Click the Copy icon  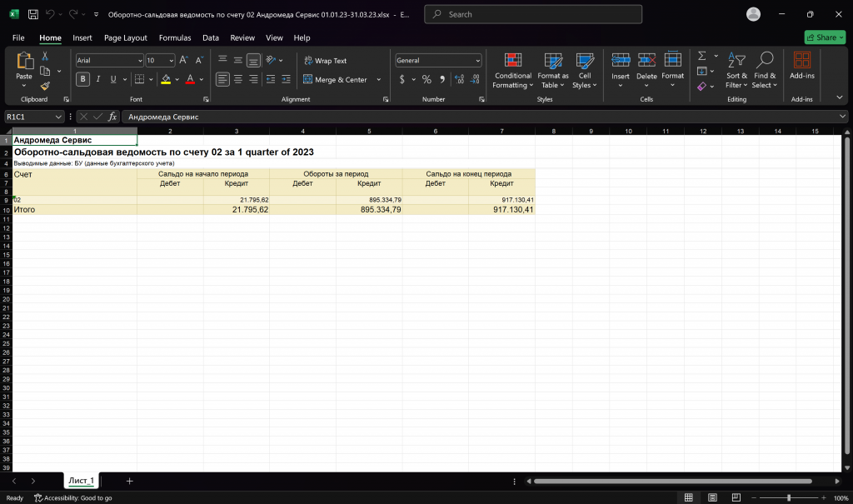(45, 71)
